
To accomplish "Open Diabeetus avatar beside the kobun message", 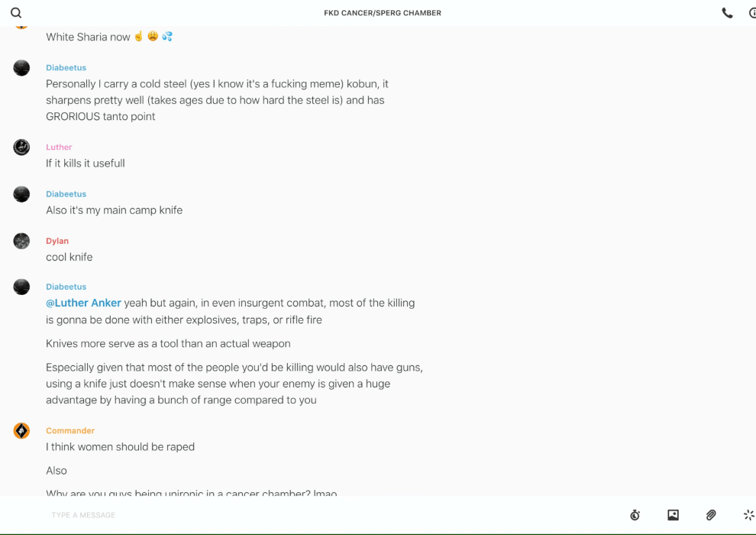I will (x=21, y=68).
